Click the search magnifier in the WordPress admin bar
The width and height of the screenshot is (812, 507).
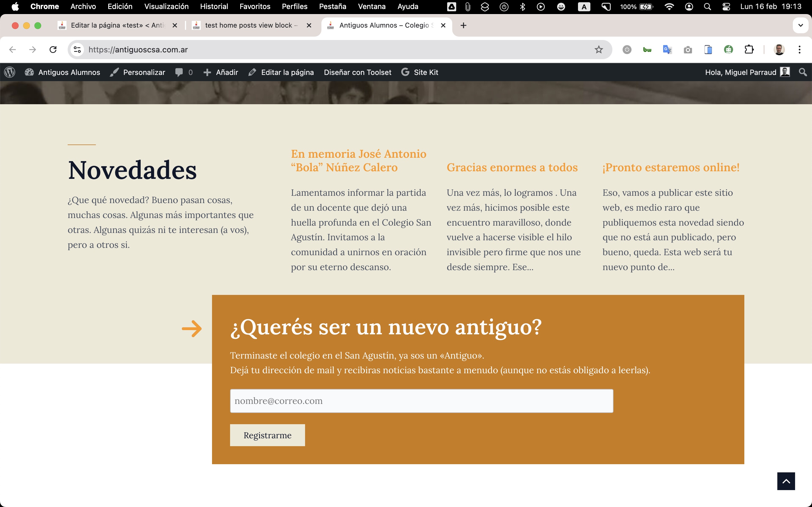(803, 72)
